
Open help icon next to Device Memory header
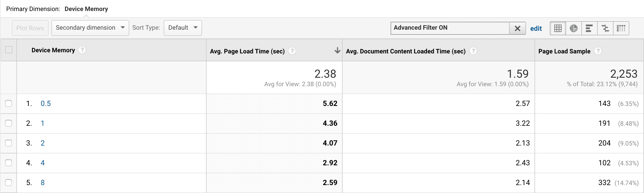[82, 50]
